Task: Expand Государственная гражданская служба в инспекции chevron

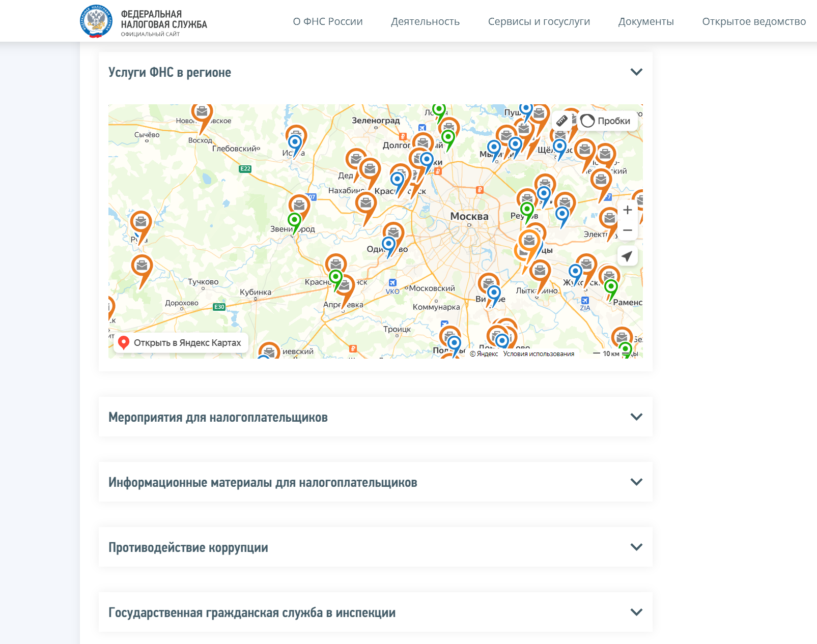Action: pos(636,612)
